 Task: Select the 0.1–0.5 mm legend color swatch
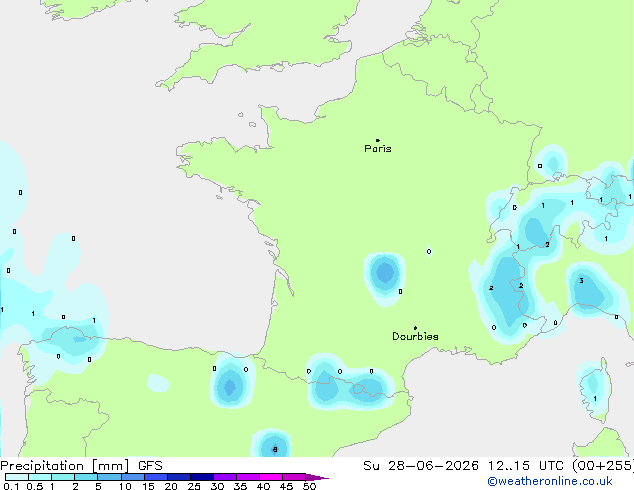coord(17,477)
